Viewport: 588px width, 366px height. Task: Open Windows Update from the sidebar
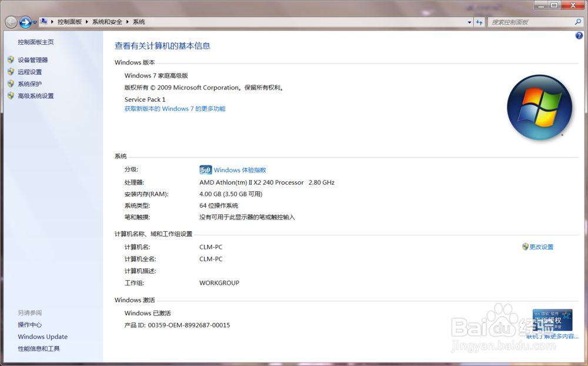click(x=42, y=337)
